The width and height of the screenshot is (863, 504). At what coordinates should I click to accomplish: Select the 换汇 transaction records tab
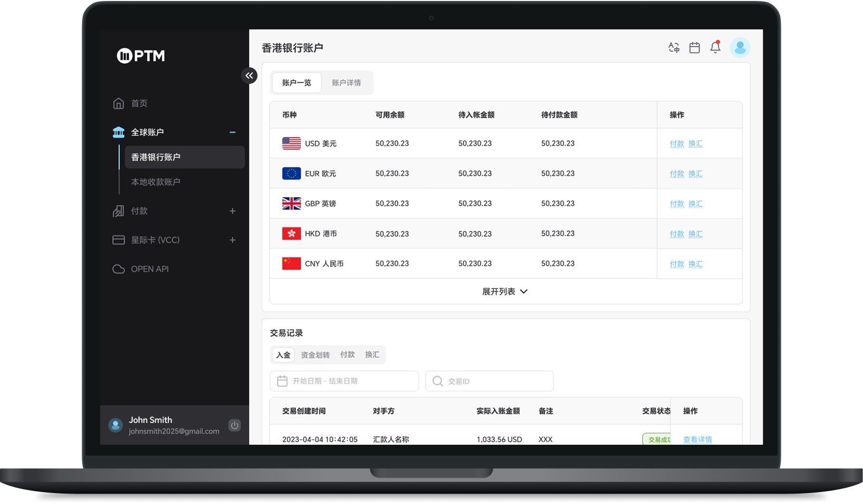372,355
